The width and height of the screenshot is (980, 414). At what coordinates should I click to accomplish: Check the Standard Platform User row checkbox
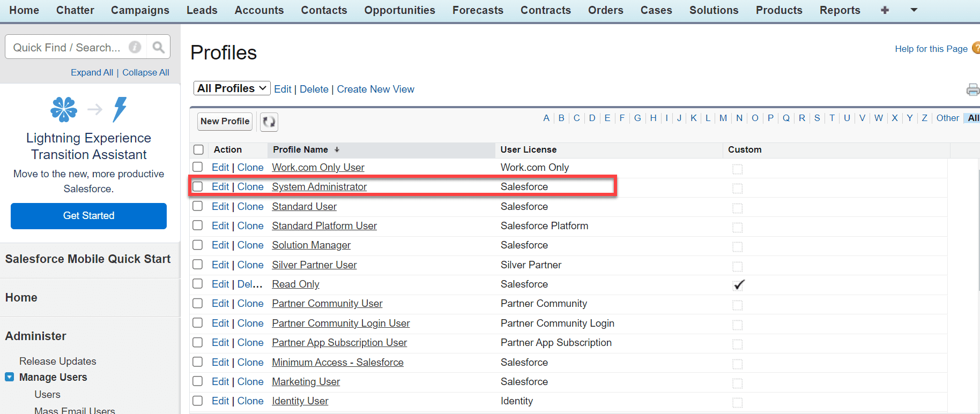click(198, 225)
